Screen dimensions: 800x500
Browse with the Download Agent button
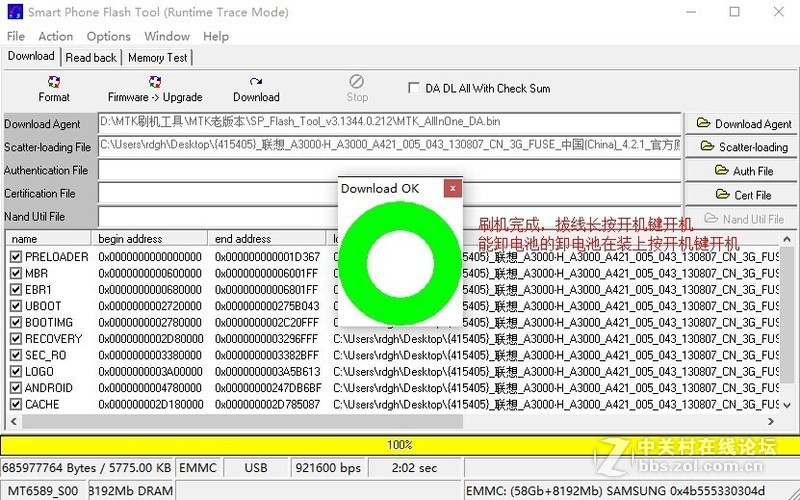click(x=743, y=123)
